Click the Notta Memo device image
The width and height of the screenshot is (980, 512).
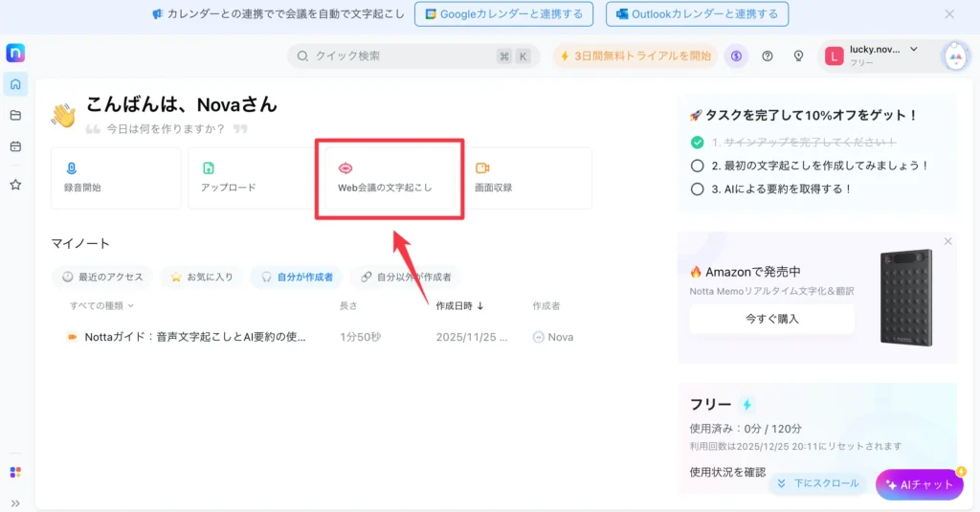[x=906, y=298]
